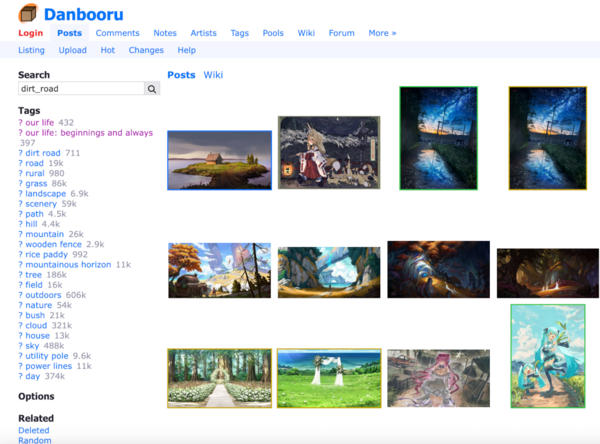
Task: Open the More » navigation menu
Action: tap(382, 33)
